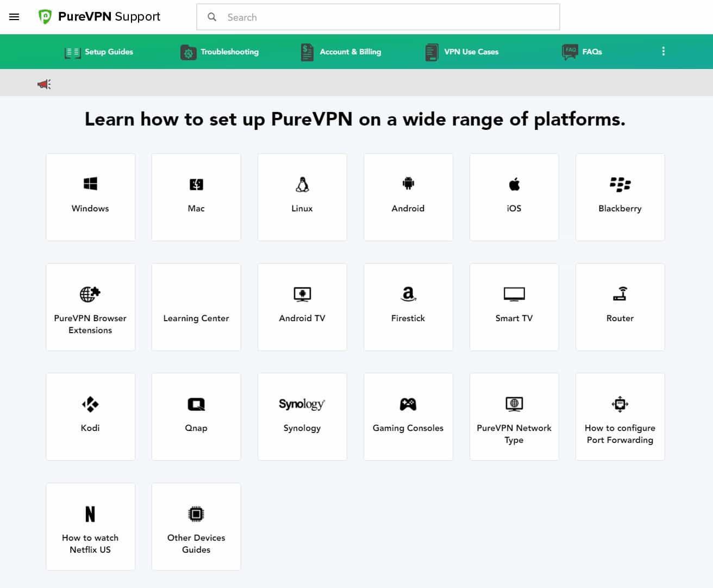
Task: Click the FAQs speech bubble icon
Action: (570, 52)
